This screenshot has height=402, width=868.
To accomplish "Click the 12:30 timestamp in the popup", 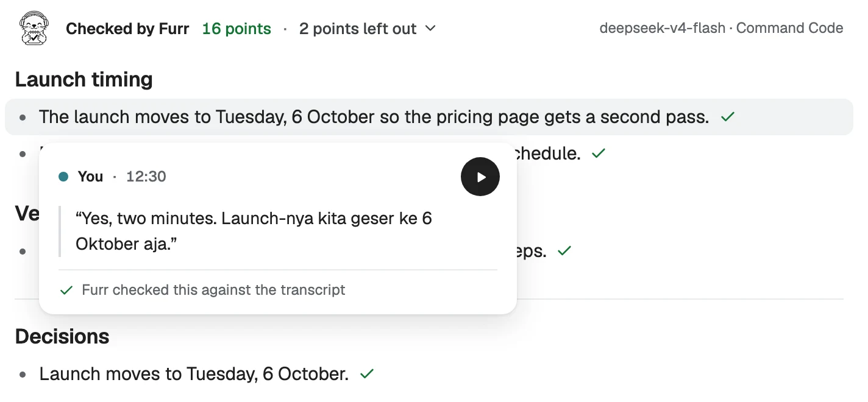I will (x=146, y=177).
